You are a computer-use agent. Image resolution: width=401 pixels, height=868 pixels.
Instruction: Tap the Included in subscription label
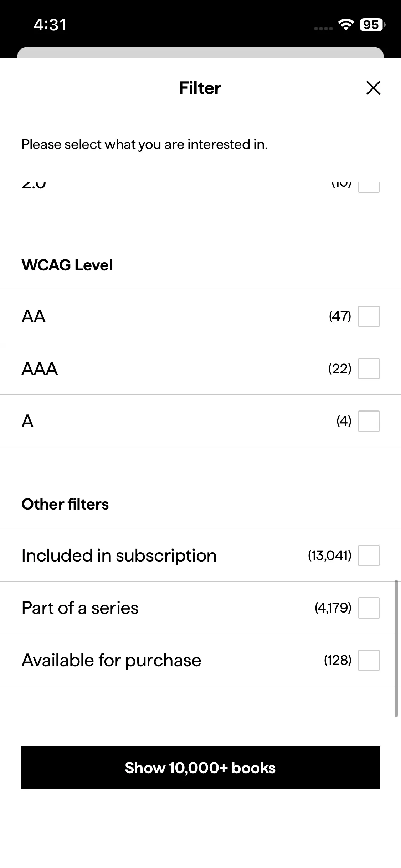119,555
